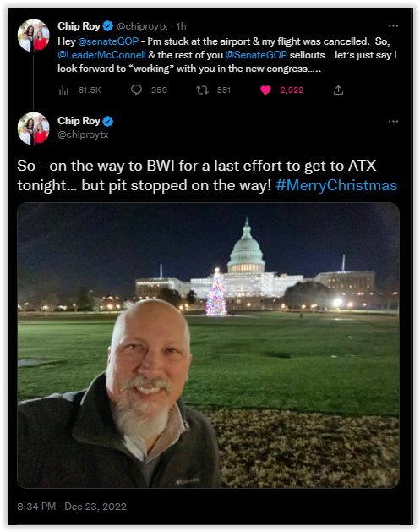This screenshot has width=420, height=532.
Task: Open profile picture of second tweet
Action: click(x=34, y=129)
